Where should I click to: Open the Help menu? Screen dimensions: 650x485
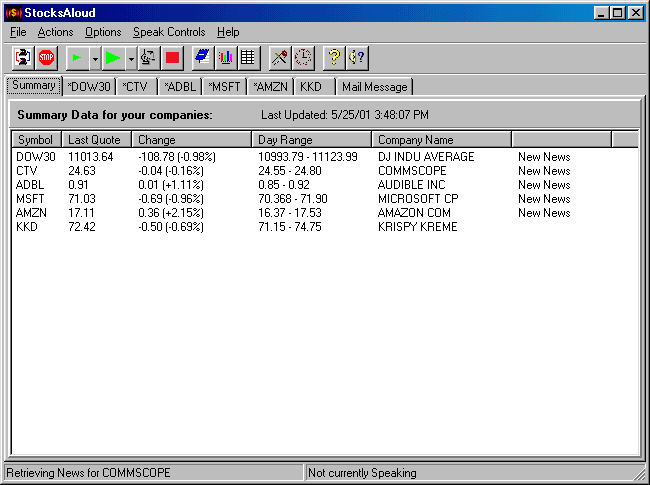[228, 32]
